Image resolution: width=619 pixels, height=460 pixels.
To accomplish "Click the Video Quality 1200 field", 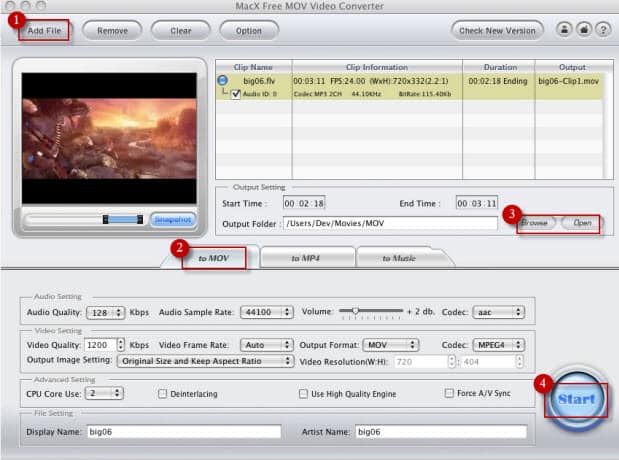I will click(x=101, y=345).
